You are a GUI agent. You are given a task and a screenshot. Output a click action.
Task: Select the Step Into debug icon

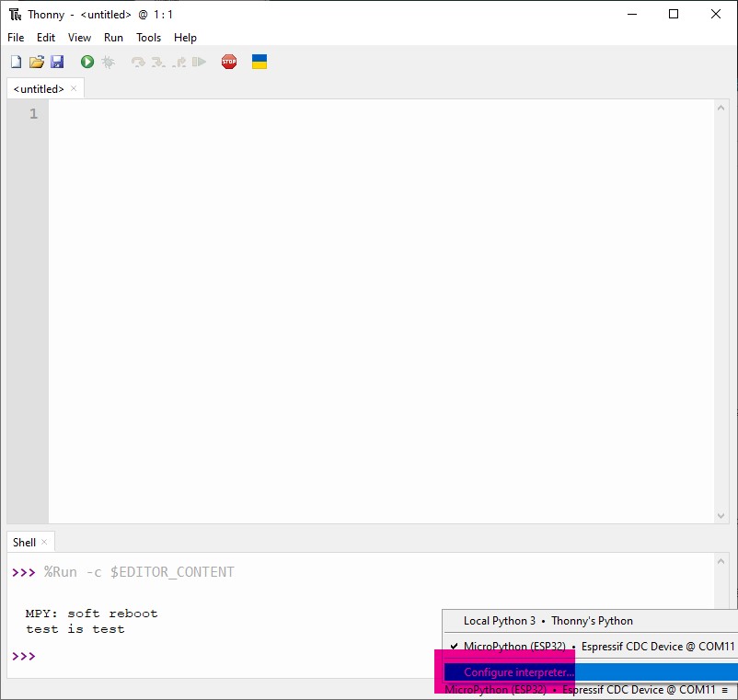click(157, 61)
